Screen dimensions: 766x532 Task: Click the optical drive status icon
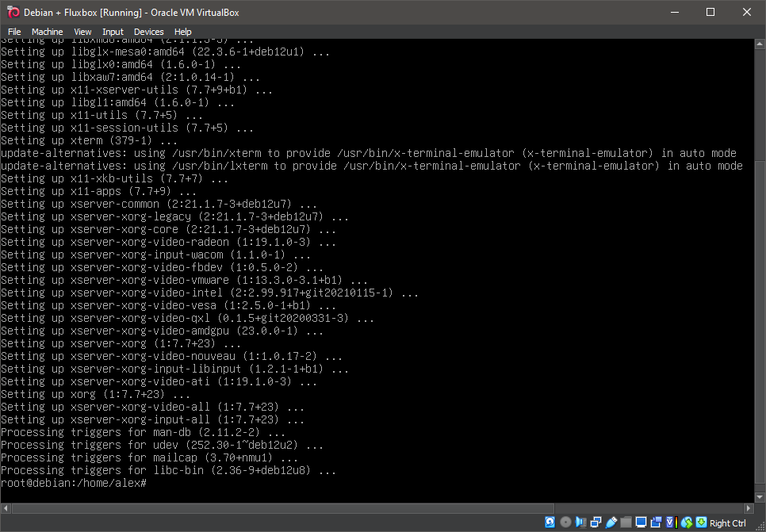(565, 522)
